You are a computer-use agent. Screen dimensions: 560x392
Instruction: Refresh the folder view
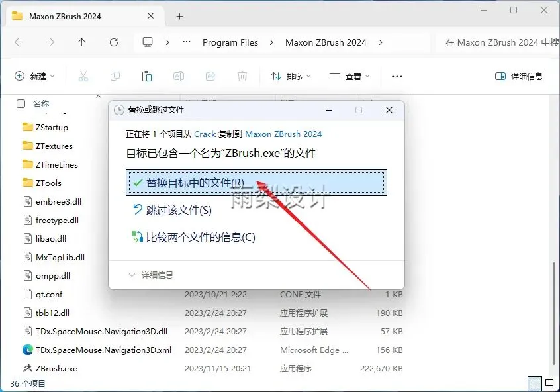point(114,42)
